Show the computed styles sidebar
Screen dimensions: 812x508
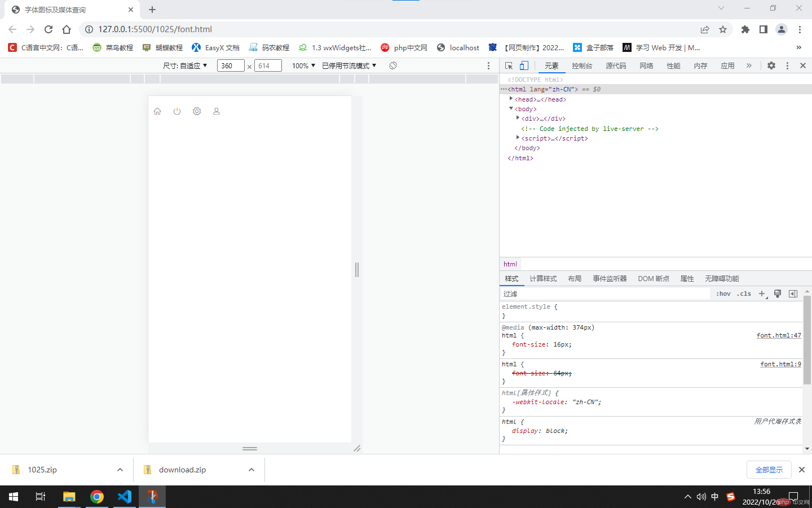coord(793,294)
